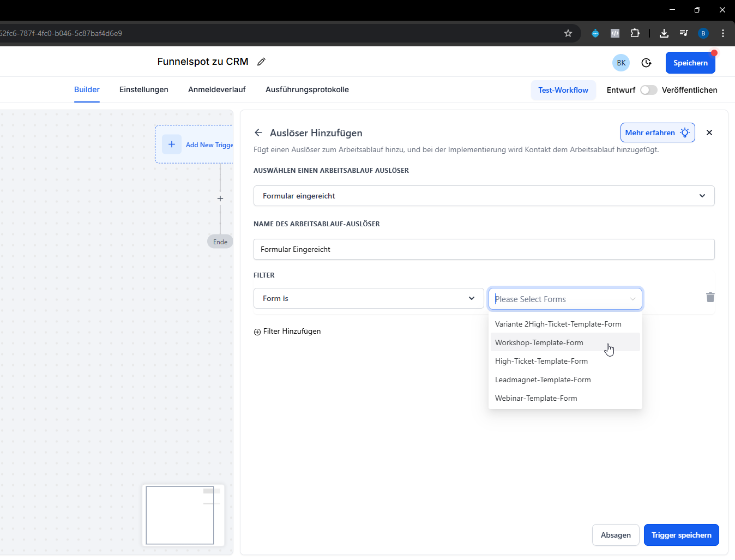Click the browser address bar URL

(x=61, y=33)
